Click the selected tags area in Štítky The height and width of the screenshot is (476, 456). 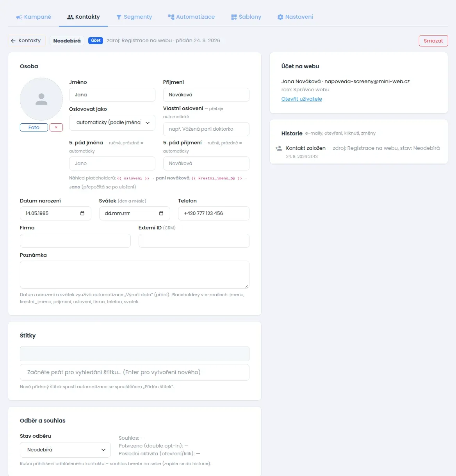pyautogui.click(x=135, y=354)
